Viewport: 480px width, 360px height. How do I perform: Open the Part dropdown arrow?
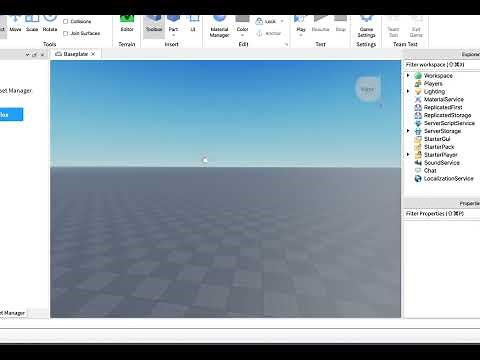(173, 35)
